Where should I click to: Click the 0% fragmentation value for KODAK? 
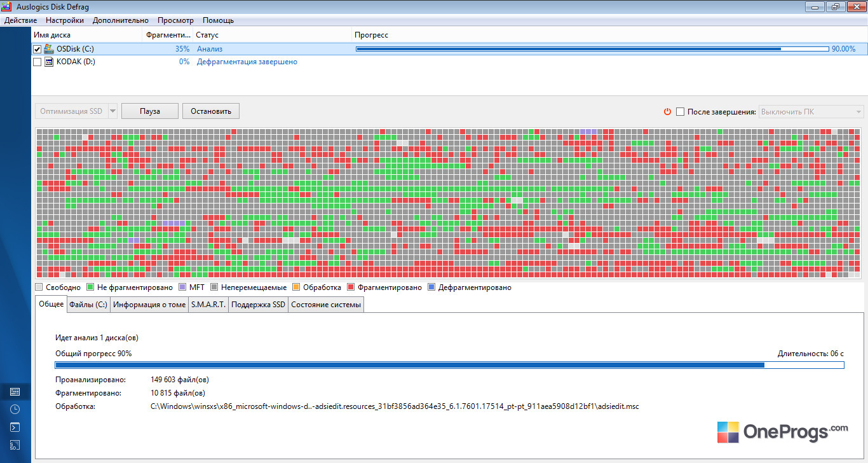(x=184, y=62)
